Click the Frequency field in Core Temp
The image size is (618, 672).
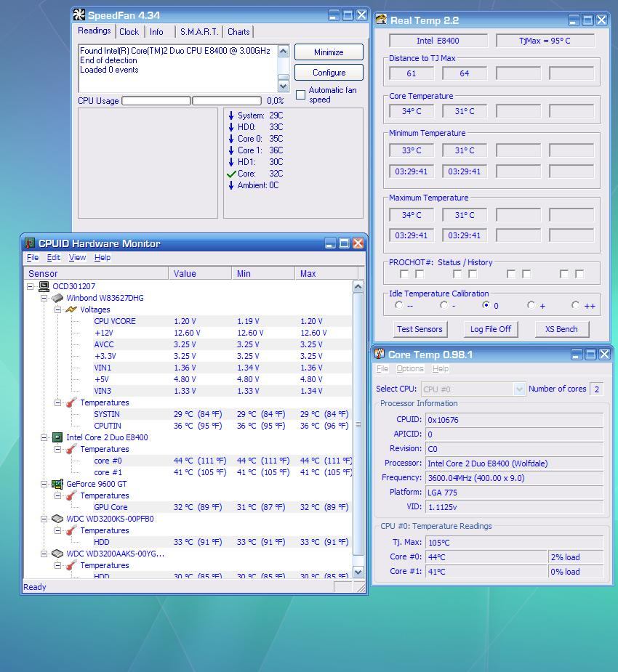[514, 478]
